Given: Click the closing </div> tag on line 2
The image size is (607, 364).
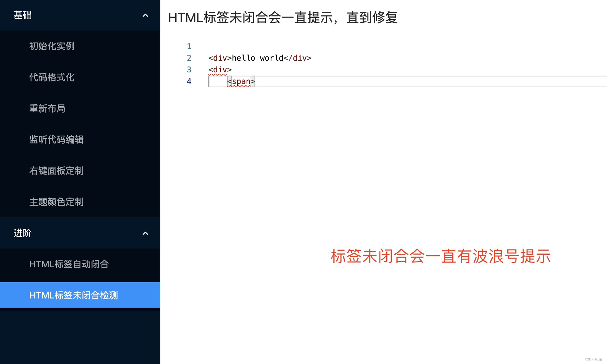Looking at the screenshot, I should click(298, 58).
